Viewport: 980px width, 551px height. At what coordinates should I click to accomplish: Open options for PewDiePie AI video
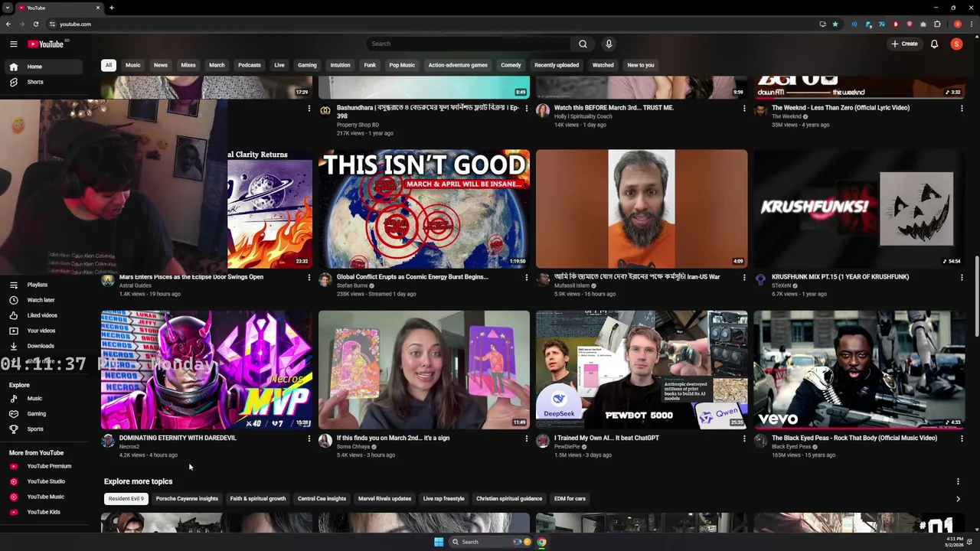744,439
